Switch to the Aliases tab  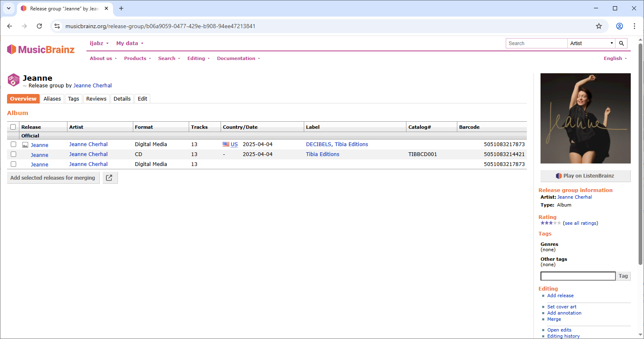click(x=52, y=99)
